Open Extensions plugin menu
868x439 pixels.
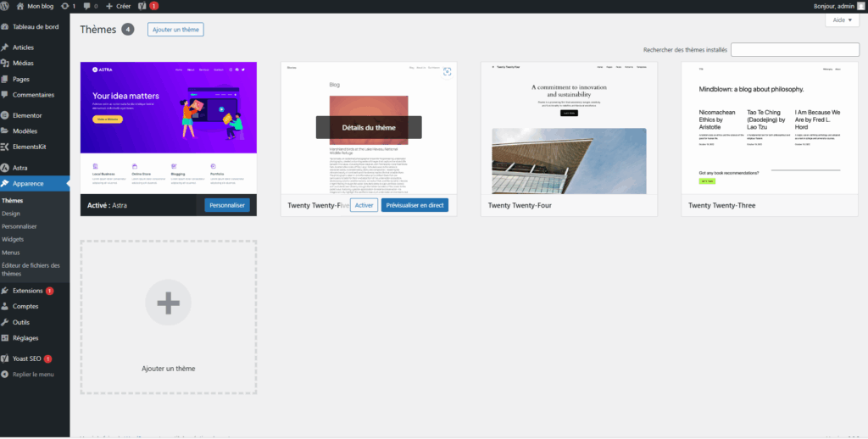tap(27, 291)
